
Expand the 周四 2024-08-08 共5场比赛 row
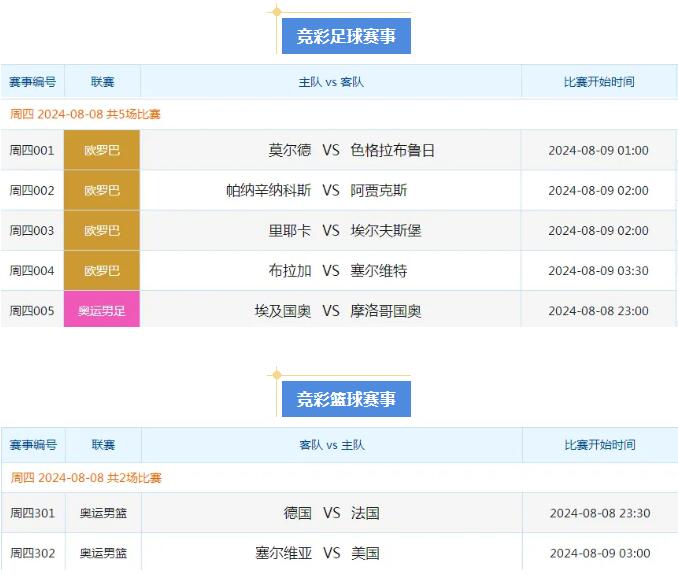tap(85, 114)
